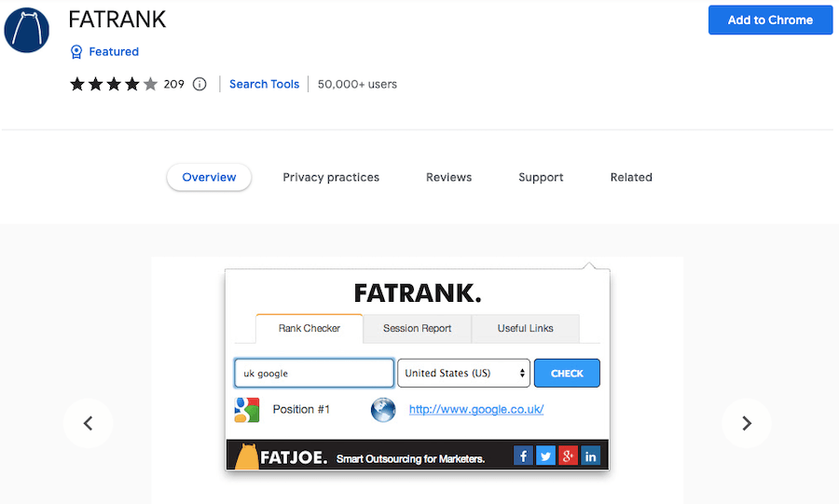Screen dimensions: 839x504
Task: Open the Search Tools category link
Action: pyautogui.click(x=265, y=84)
